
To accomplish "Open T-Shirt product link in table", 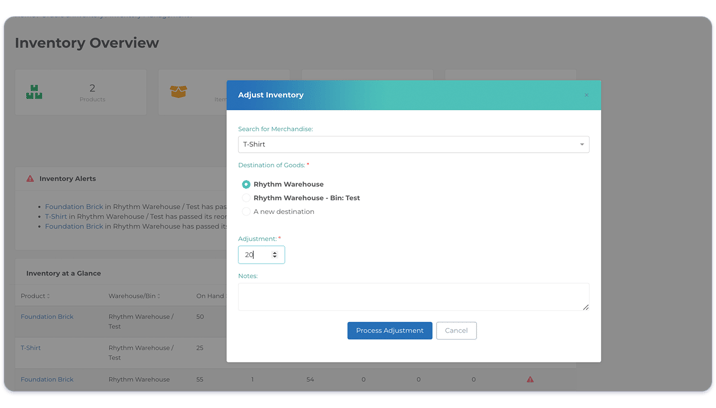I will pyautogui.click(x=31, y=348).
